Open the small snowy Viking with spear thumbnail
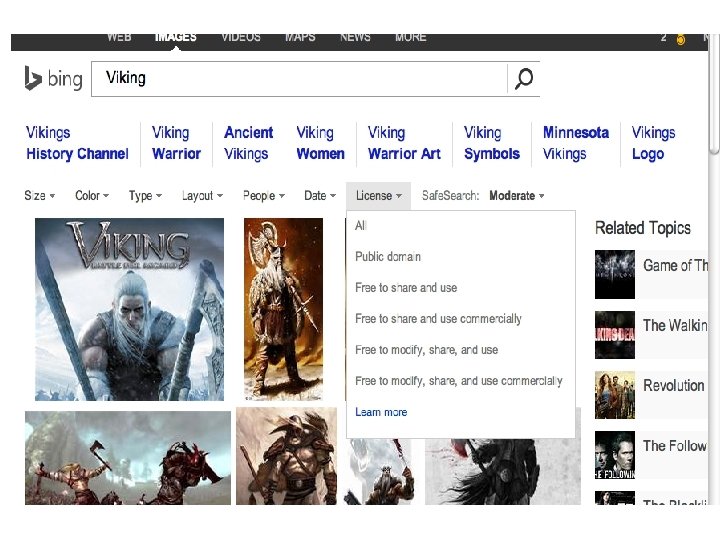This screenshot has height=540, width=720. [x=379, y=472]
